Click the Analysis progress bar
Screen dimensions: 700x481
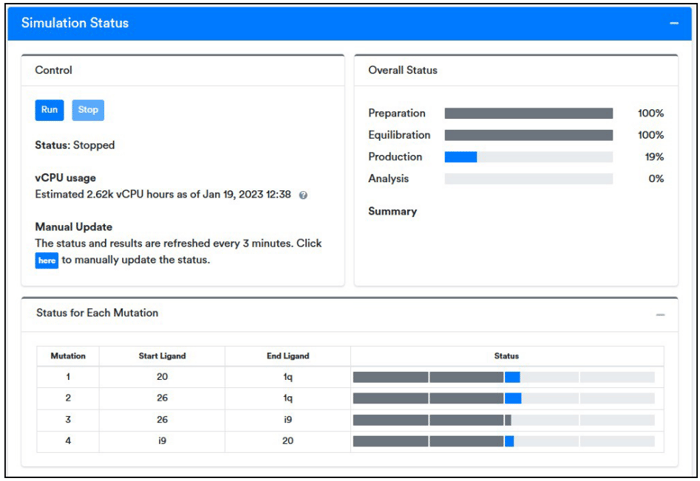tap(529, 179)
